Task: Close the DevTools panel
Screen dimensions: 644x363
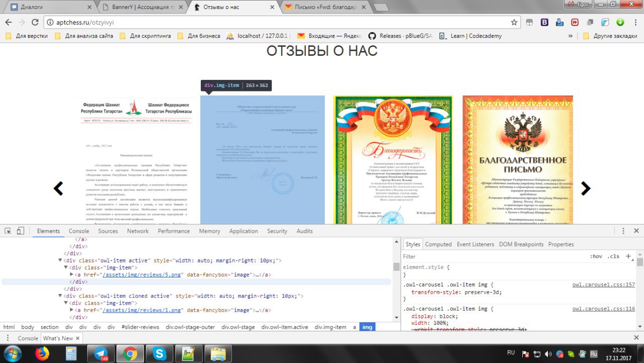Action: (x=636, y=231)
